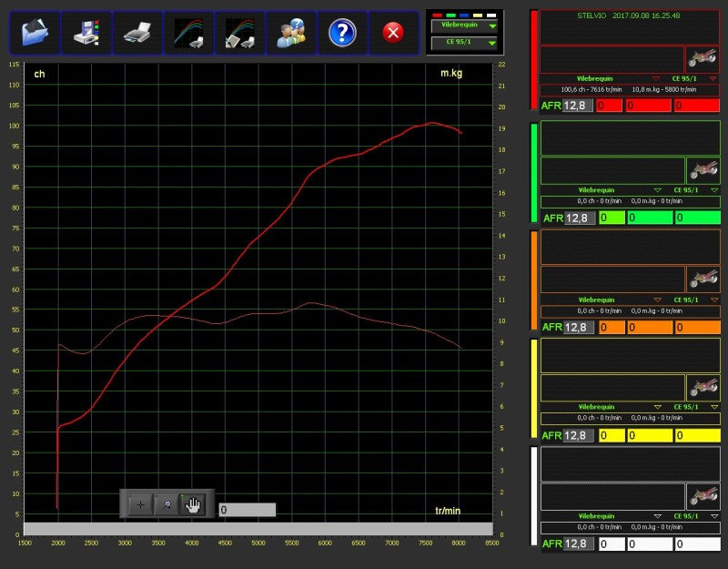Expand the CE 95/1 dropdown in the white panel
728x569 pixels.
click(x=714, y=516)
